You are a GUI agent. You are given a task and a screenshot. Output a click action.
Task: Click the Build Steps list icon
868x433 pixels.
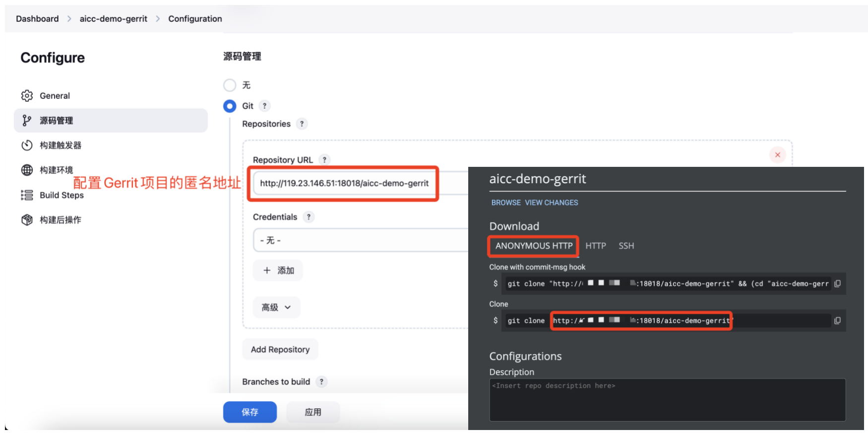pyautogui.click(x=27, y=195)
